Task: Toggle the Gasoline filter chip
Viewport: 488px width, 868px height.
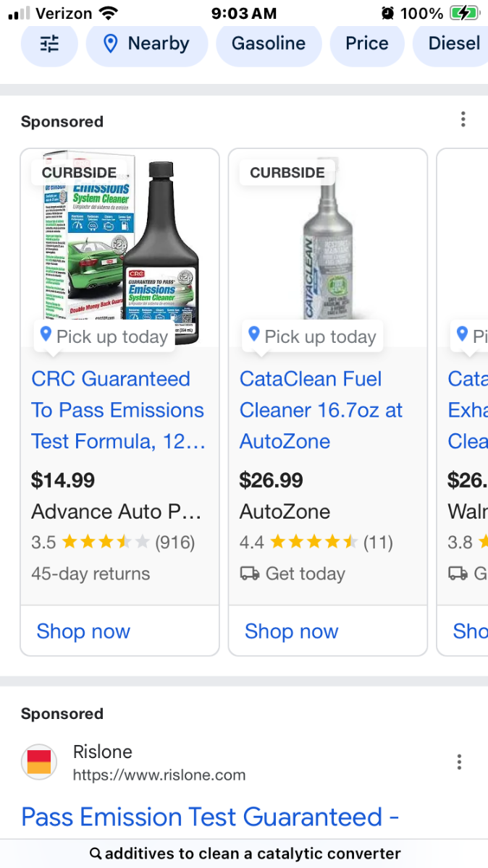Action: coord(269,44)
